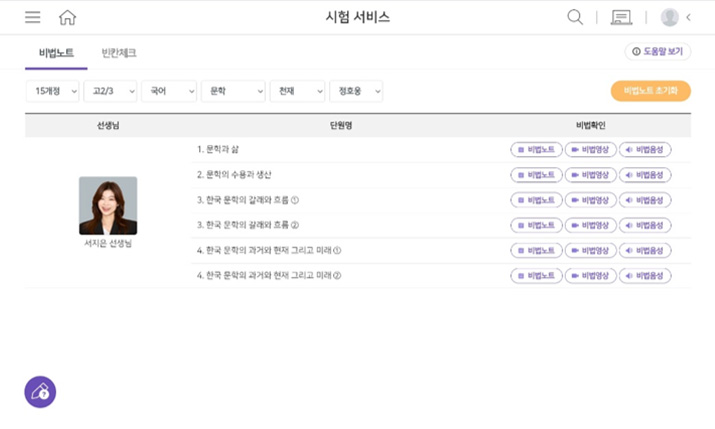
Task: Open search with magnifier icon
Action: [575, 17]
